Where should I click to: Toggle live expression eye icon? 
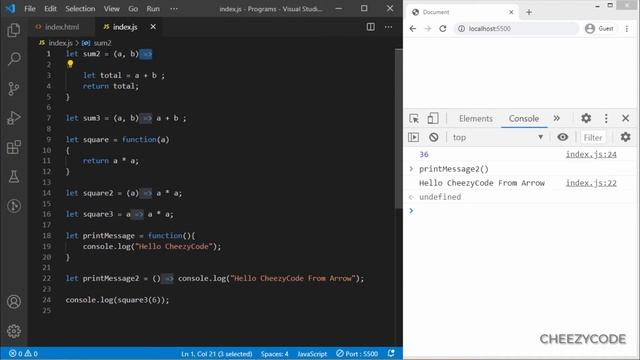(x=562, y=138)
